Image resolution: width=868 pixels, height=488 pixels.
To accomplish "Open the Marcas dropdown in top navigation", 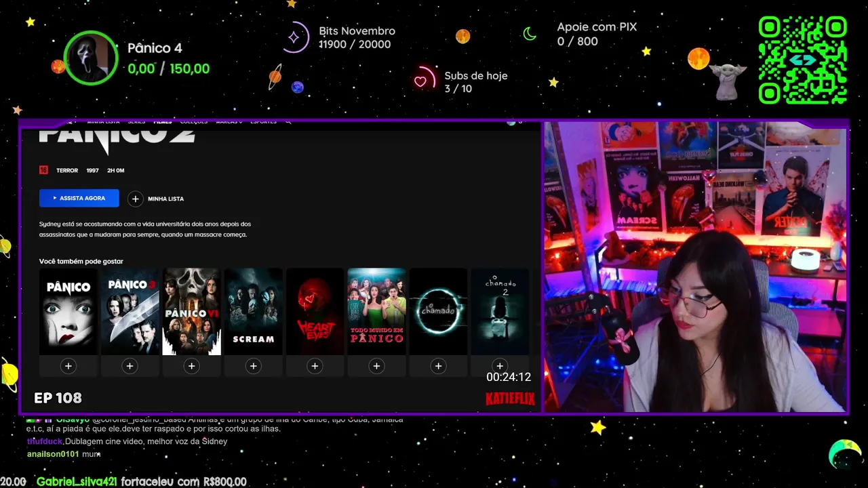I will pyautogui.click(x=229, y=122).
